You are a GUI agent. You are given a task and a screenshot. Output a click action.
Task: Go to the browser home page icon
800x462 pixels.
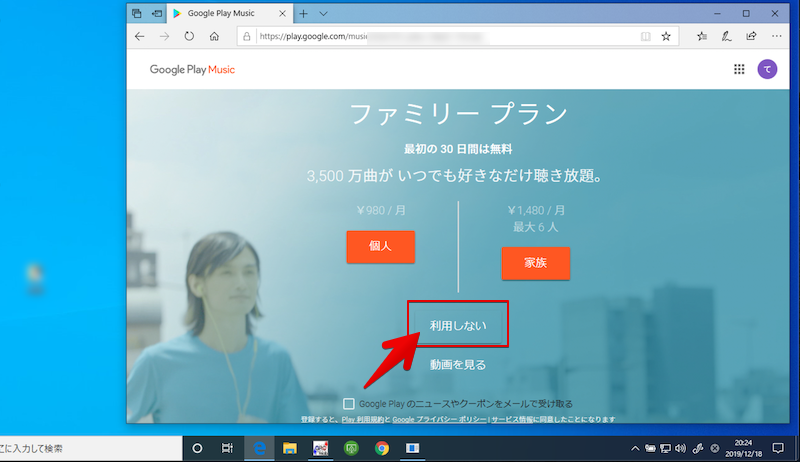(214, 36)
